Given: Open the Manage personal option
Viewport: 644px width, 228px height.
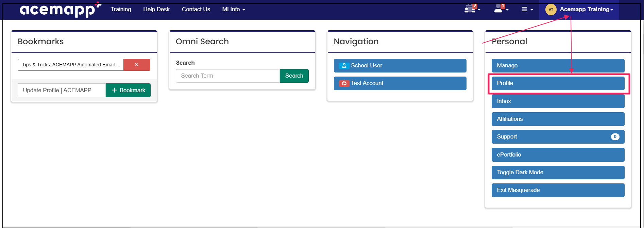Looking at the screenshot, I should 558,66.
